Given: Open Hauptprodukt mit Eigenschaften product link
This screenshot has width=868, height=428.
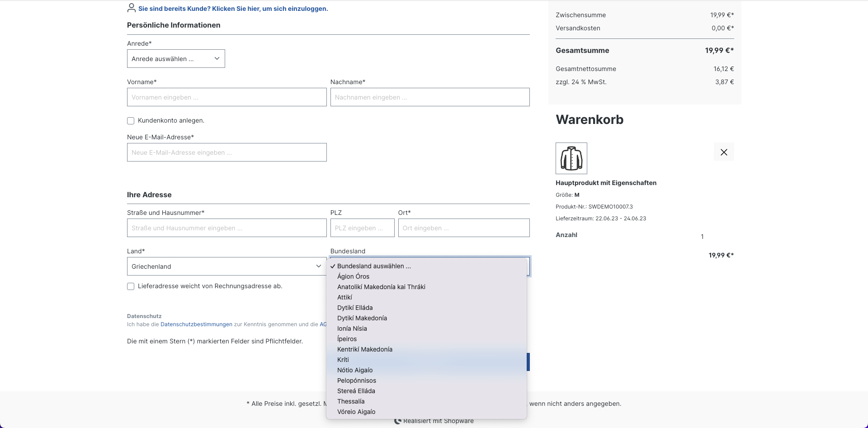Looking at the screenshot, I should coord(606,183).
